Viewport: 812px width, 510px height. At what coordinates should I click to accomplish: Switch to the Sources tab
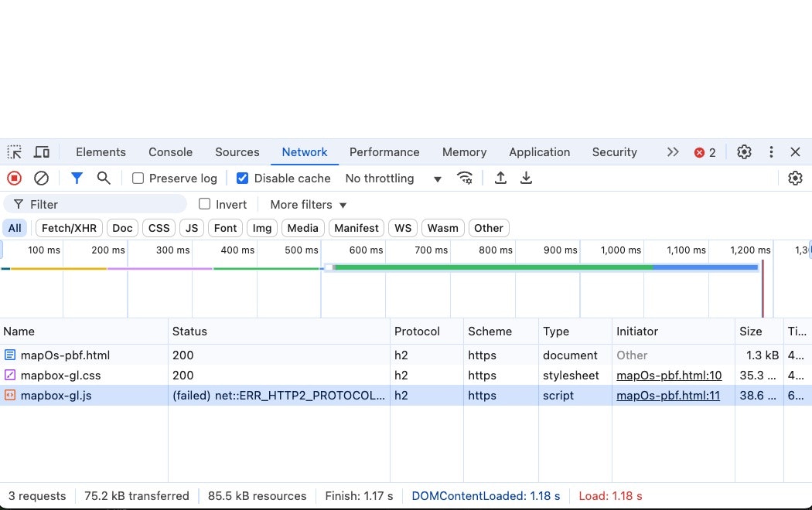[x=237, y=152]
